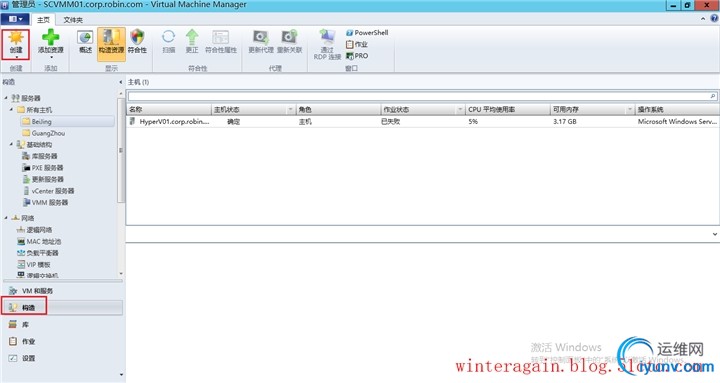This screenshot has width=720, height=383.
Task: Select the HyperV01.corp.robin host row
Action: 423,121
